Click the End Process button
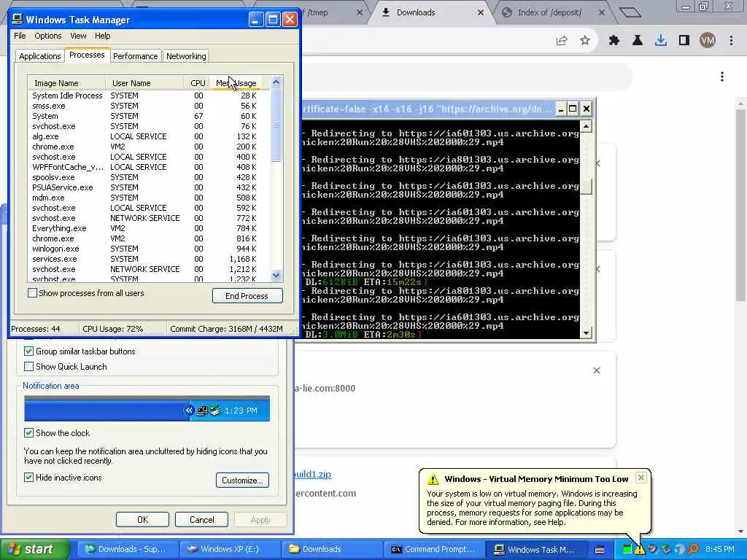 tap(247, 296)
